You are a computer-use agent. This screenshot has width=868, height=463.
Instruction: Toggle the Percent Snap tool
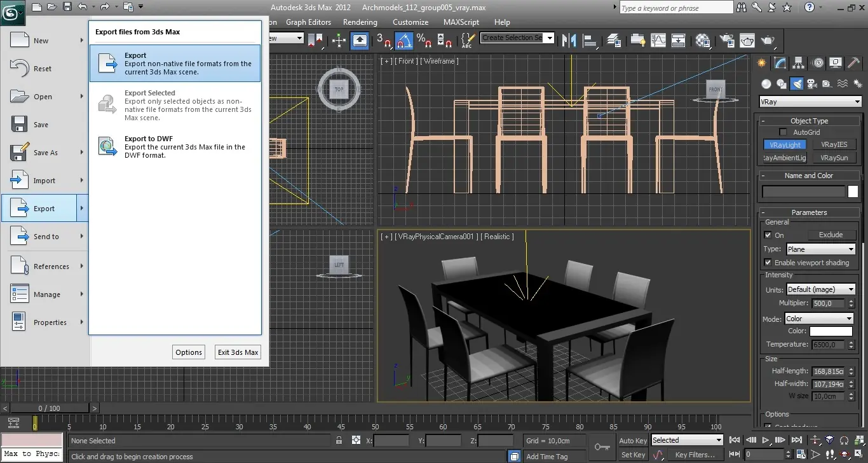point(424,41)
